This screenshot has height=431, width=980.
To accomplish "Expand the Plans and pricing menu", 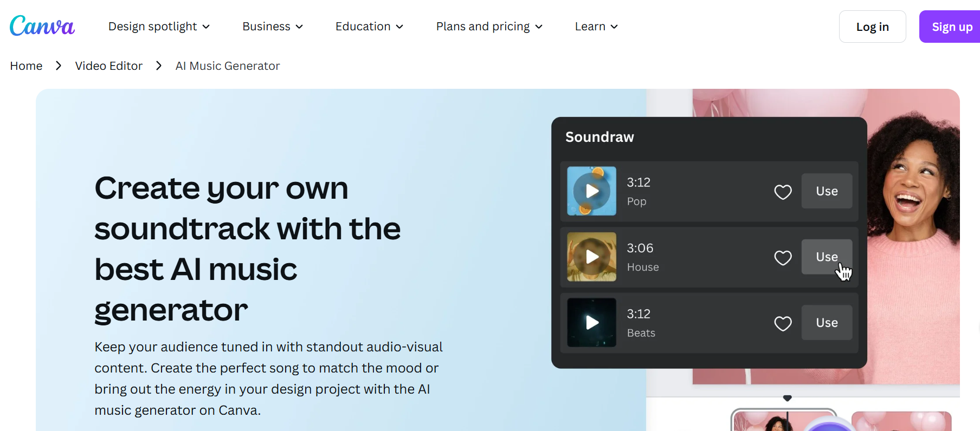I will click(489, 27).
